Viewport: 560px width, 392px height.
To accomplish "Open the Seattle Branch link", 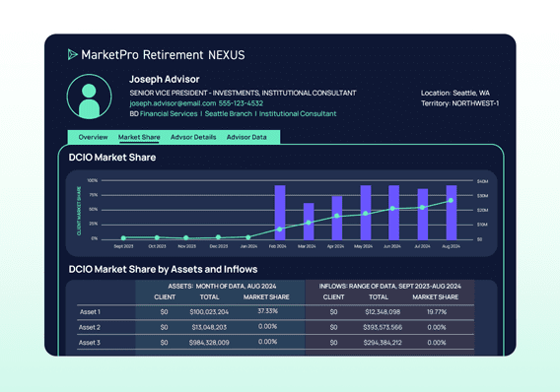I will tap(228, 114).
